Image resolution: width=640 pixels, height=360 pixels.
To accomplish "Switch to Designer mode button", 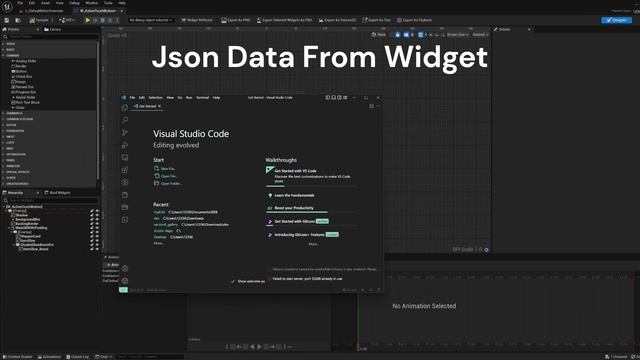I will 616,20.
